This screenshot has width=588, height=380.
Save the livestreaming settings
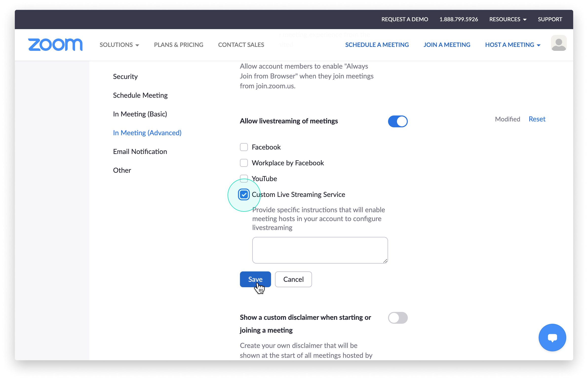[255, 279]
